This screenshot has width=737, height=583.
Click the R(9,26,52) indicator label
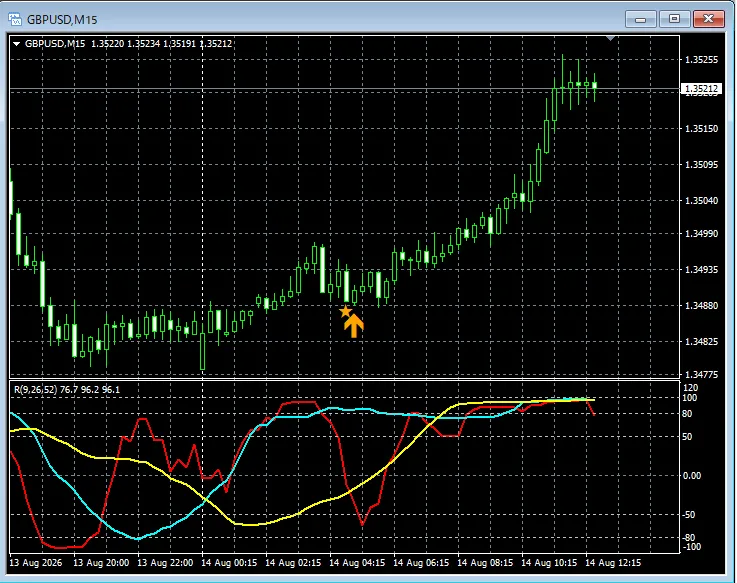click(x=35, y=390)
